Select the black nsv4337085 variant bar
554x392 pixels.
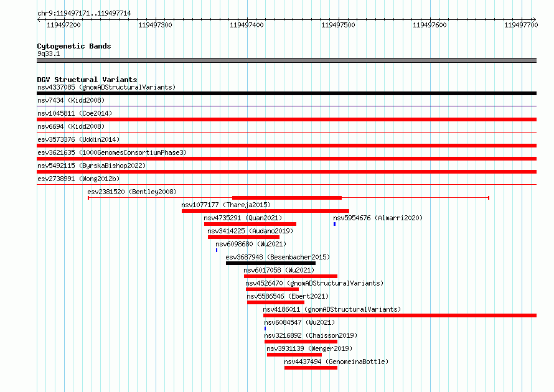286,93
